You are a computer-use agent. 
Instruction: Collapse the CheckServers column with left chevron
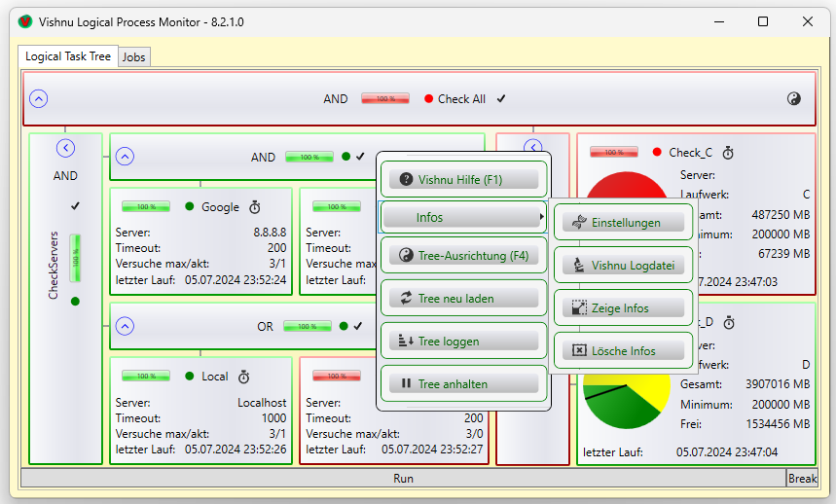(65, 148)
